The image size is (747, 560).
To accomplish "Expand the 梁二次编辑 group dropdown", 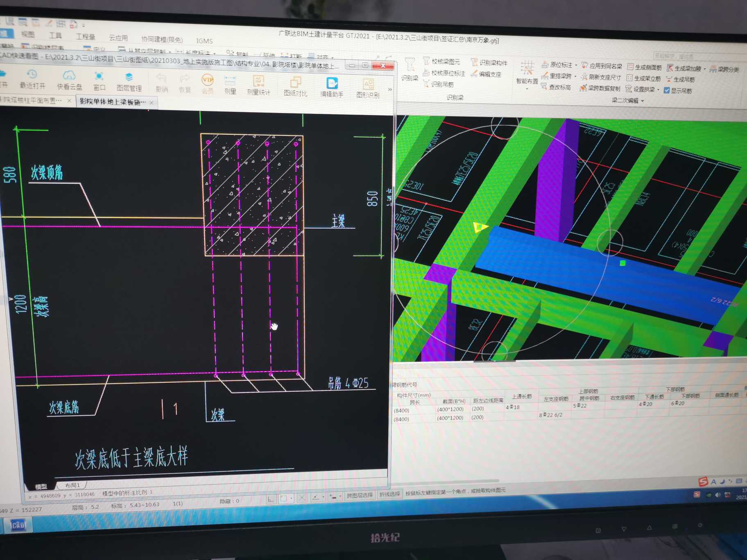I will click(x=643, y=101).
